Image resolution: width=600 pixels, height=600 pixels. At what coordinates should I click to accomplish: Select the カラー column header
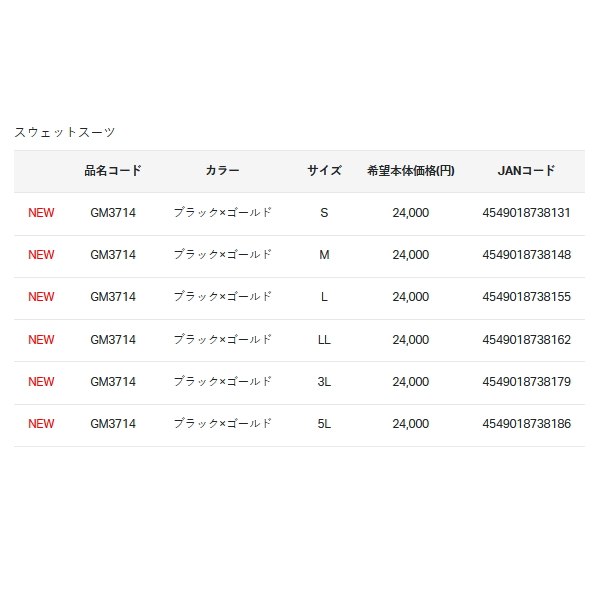pos(222,171)
